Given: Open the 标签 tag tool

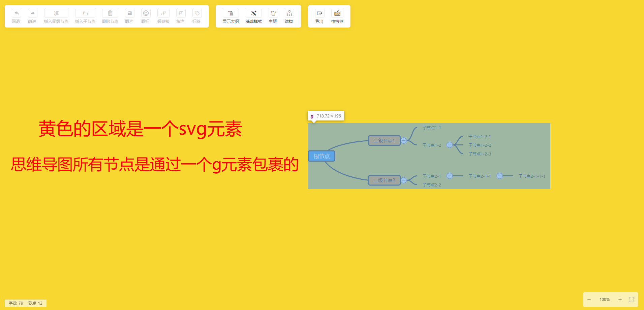Looking at the screenshot, I should pyautogui.click(x=197, y=13).
